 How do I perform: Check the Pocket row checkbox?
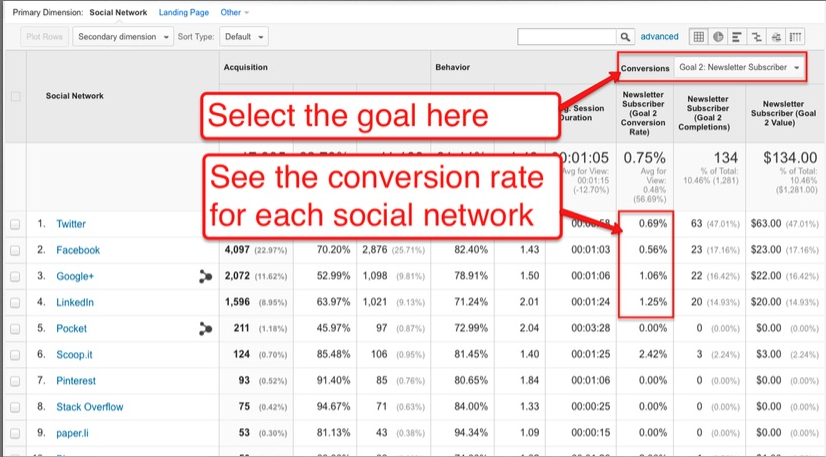coord(15,329)
